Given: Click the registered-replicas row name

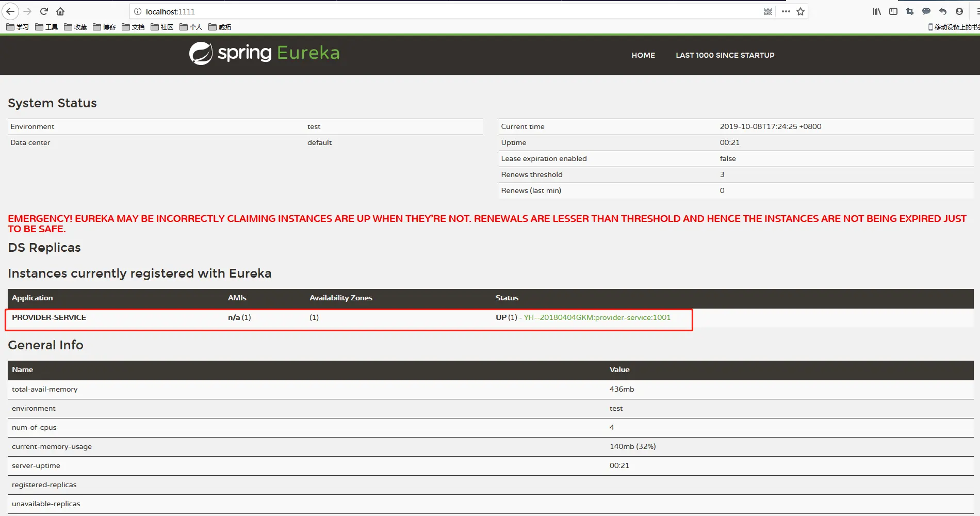Looking at the screenshot, I should [44, 485].
